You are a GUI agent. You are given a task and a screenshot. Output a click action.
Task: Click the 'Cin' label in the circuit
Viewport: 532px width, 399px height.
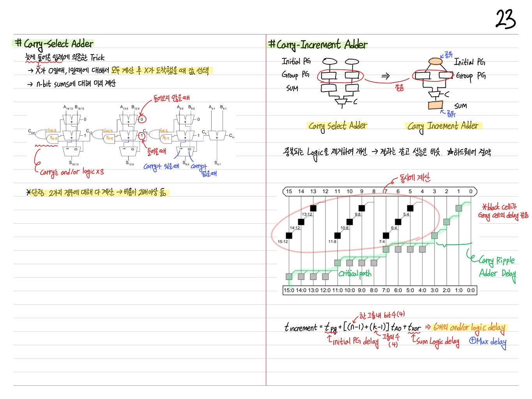232,136
